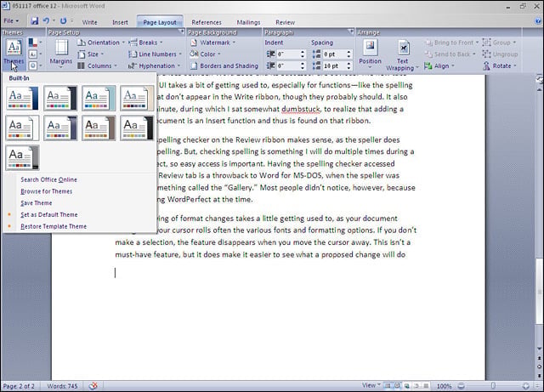Switch to Outline view icon

[416, 386]
